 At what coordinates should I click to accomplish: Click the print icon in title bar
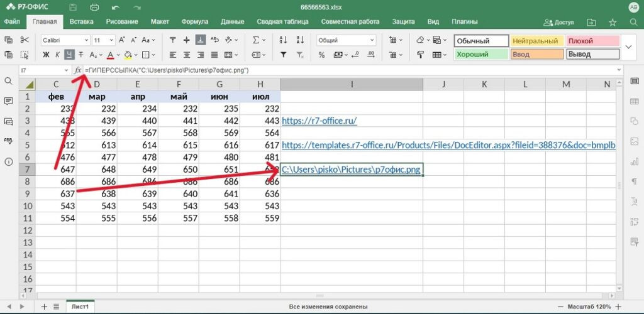(94, 8)
